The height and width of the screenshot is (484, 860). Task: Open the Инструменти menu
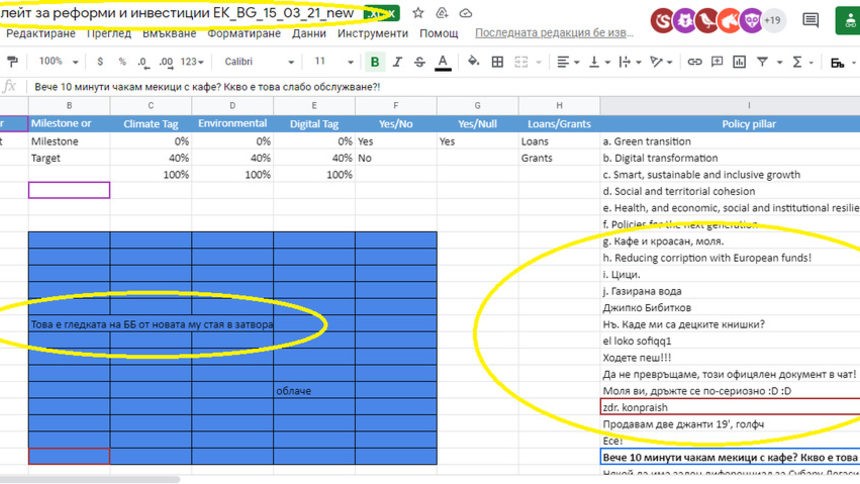tap(372, 33)
